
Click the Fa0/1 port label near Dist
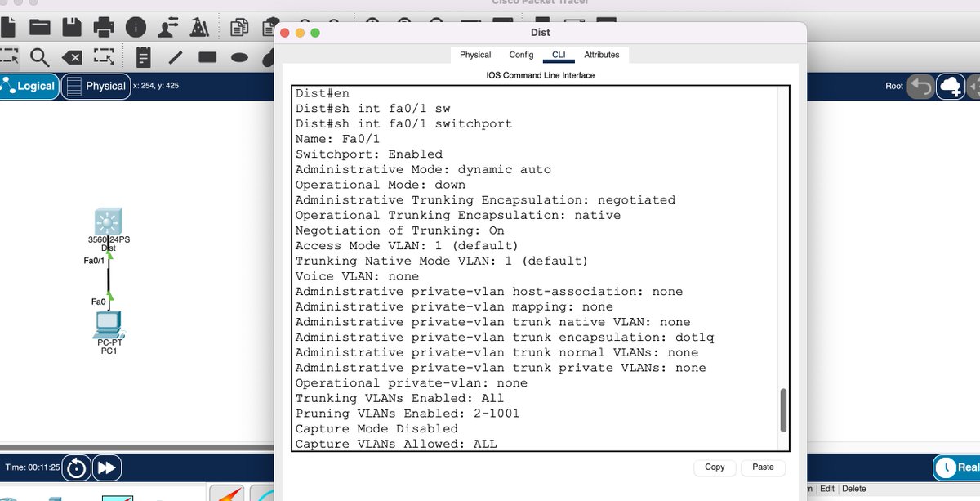click(94, 261)
